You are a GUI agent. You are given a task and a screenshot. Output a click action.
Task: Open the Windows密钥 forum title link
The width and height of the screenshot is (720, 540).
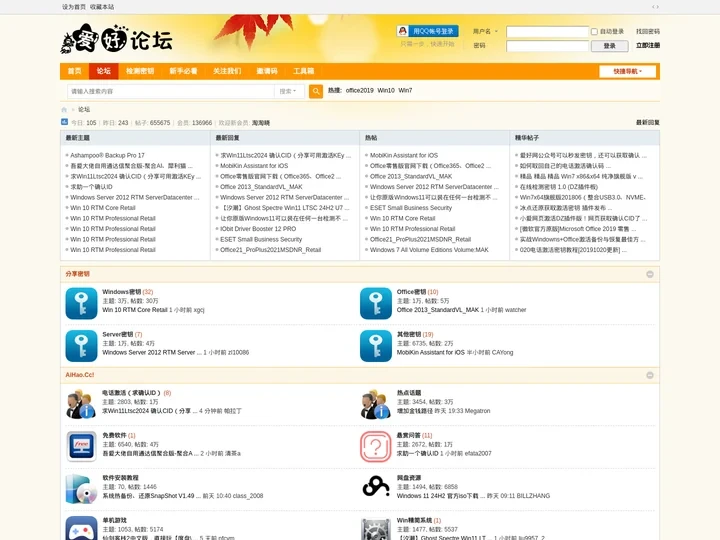(x=121, y=292)
